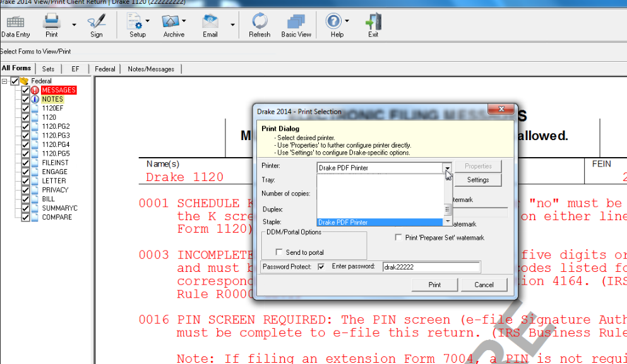Uncheck the ENGAGE form checkbox
The width and height of the screenshot is (627, 364).
point(25,172)
